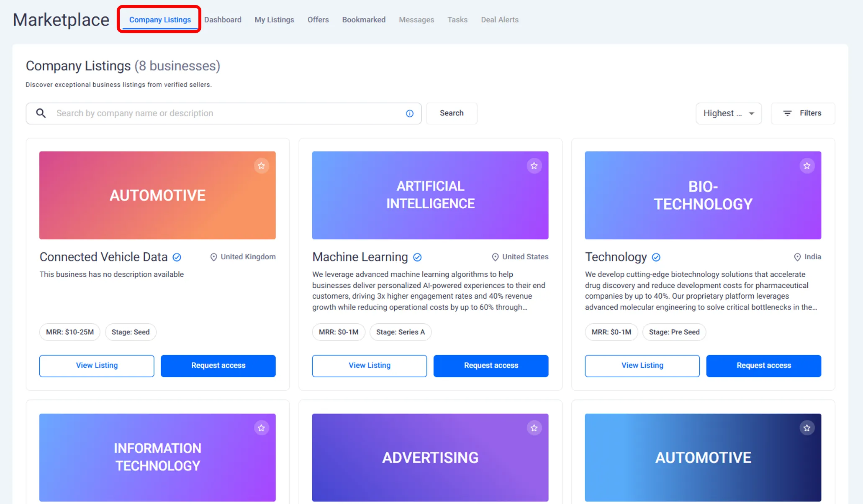The height and width of the screenshot is (504, 863).
Task: Toggle bookmark star on Bio-Technology card
Action: pyautogui.click(x=806, y=166)
